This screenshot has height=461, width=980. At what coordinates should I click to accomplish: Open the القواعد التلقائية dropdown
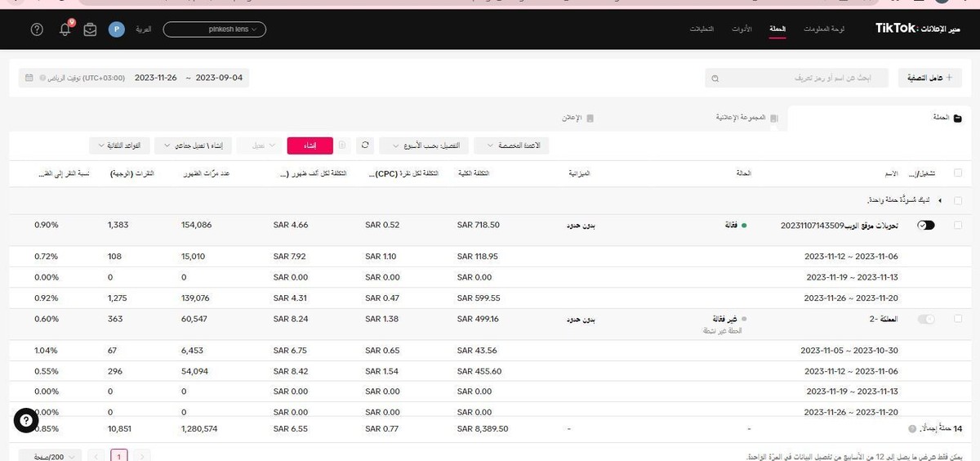[124, 145]
